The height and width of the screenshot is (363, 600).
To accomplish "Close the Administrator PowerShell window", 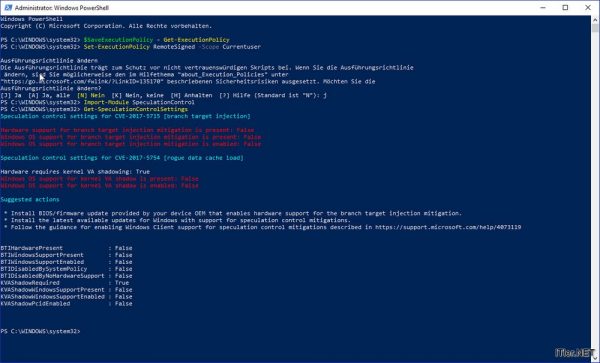I will 588,8.
